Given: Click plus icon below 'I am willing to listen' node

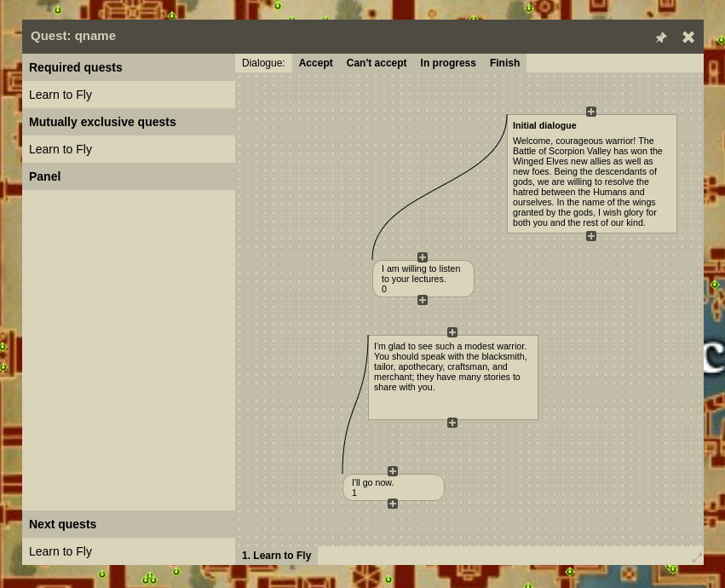Looking at the screenshot, I should (423, 300).
